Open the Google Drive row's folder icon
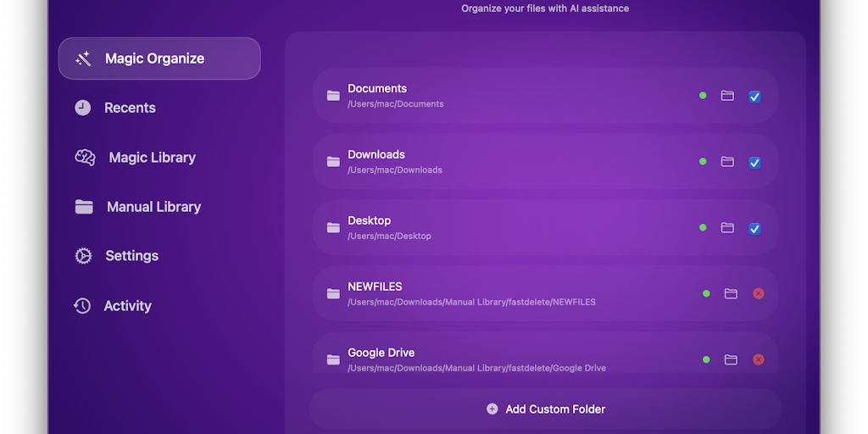 pos(731,360)
